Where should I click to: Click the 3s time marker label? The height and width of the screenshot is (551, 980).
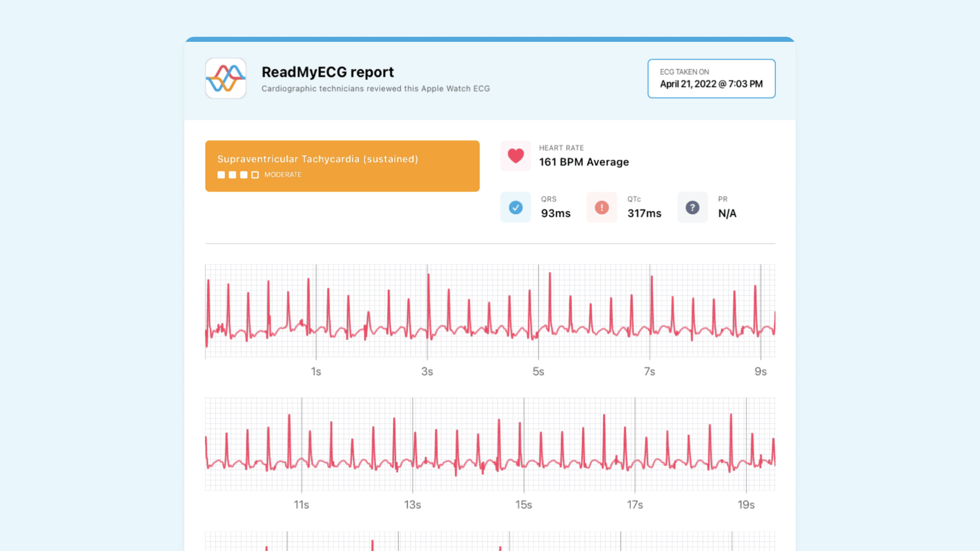coord(427,371)
